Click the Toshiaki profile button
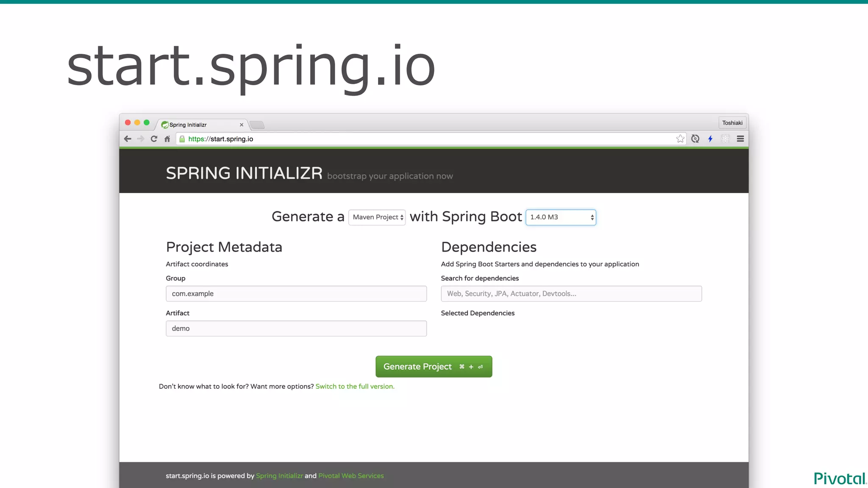868x488 pixels. pyautogui.click(x=732, y=123)
